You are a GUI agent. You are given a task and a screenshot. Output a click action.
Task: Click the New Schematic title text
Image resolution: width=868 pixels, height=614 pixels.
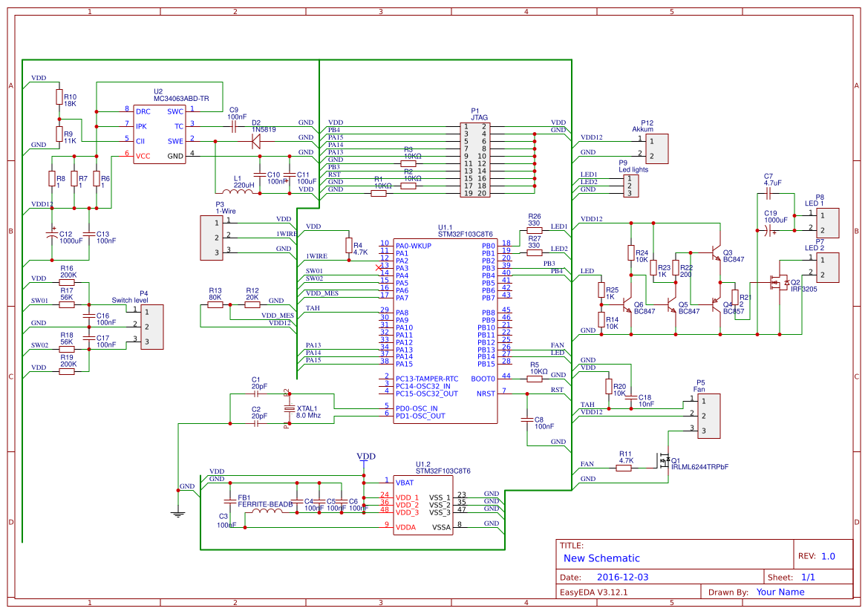coord(600,558)
